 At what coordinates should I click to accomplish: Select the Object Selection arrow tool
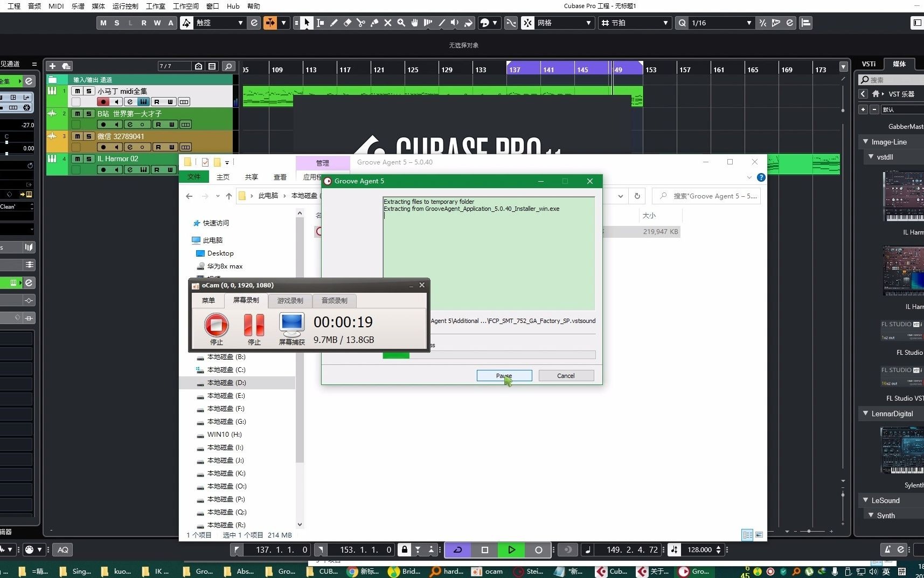click(307, 23)
